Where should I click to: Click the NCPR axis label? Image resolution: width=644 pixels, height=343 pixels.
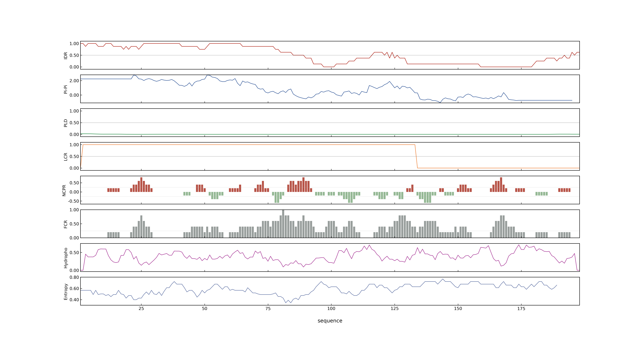pos(64,190)
